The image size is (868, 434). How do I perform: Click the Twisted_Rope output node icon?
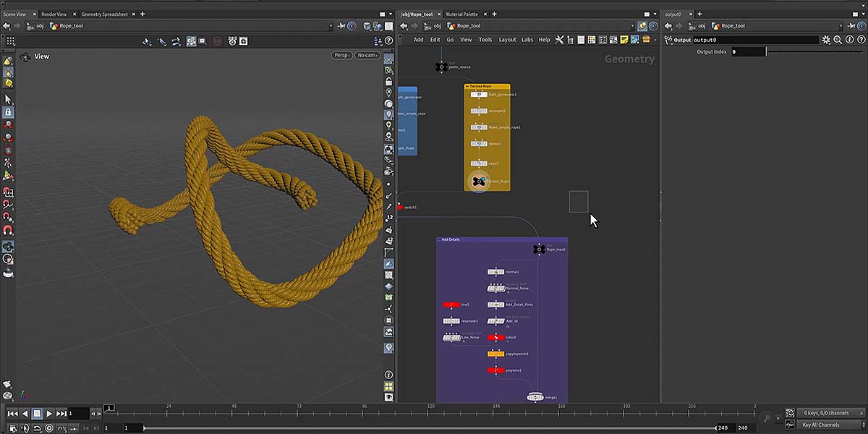[x=478, y=181]
